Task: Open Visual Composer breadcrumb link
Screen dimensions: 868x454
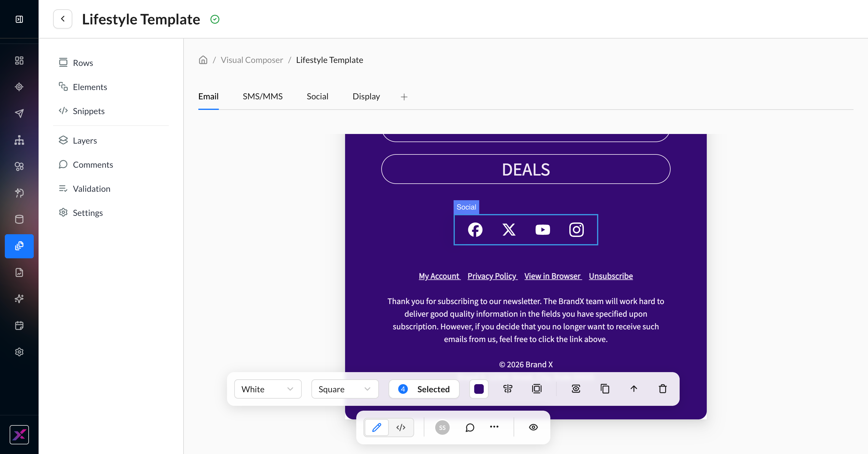Action: pyautogui.click(x=252, y=60)
